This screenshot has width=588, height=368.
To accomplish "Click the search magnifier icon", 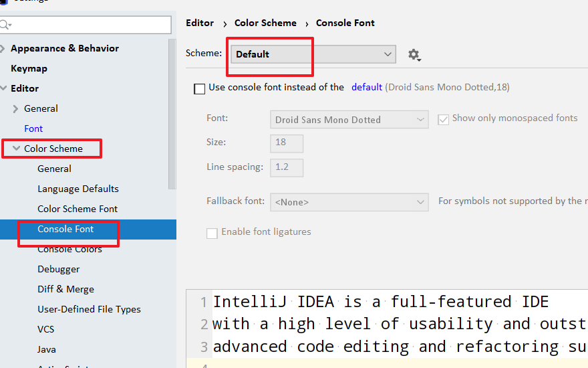I will click(5, 25).
